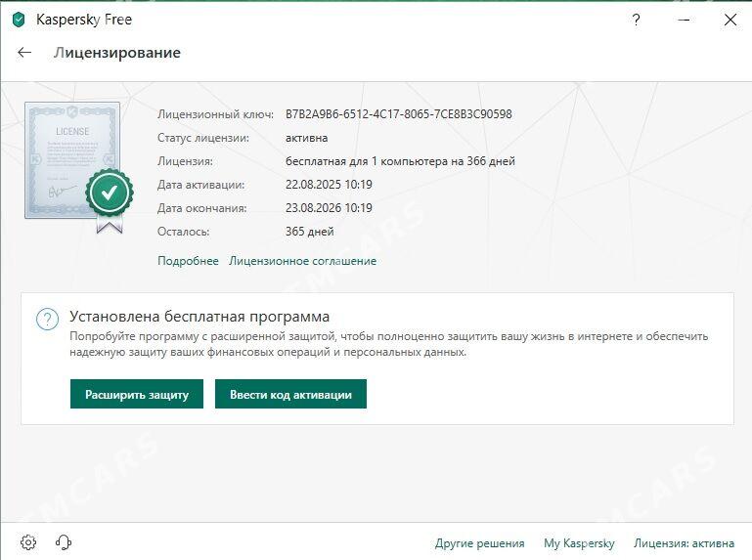This screenshot has height=560, width=752.
Task: Click the 'Лицензия: активна' status link
Action: coord(684,543)
